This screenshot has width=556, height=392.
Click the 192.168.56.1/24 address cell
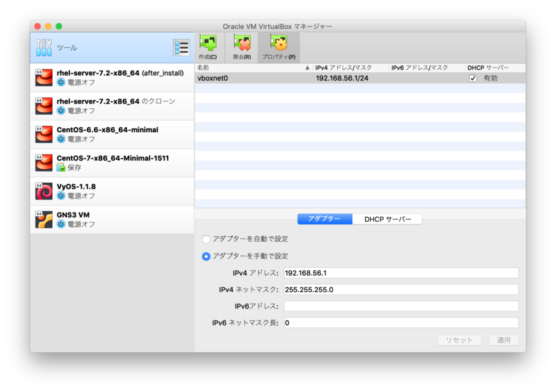pyautogui.click(x=342, y=78)
